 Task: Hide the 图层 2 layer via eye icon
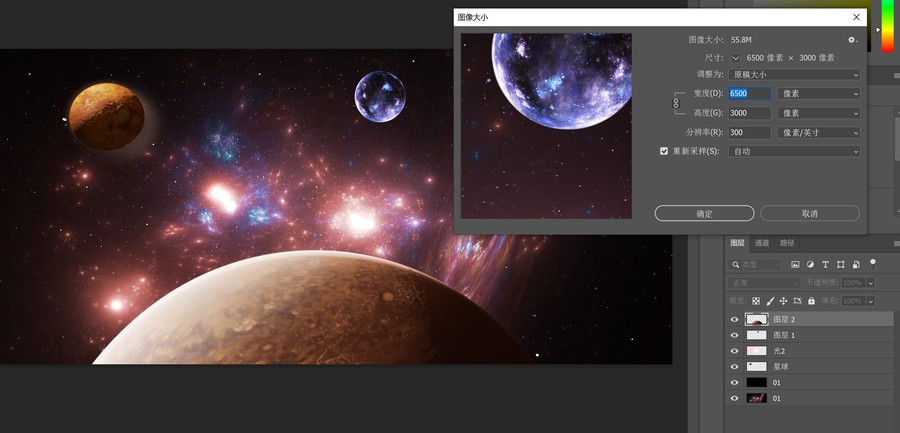coord(735,319)
